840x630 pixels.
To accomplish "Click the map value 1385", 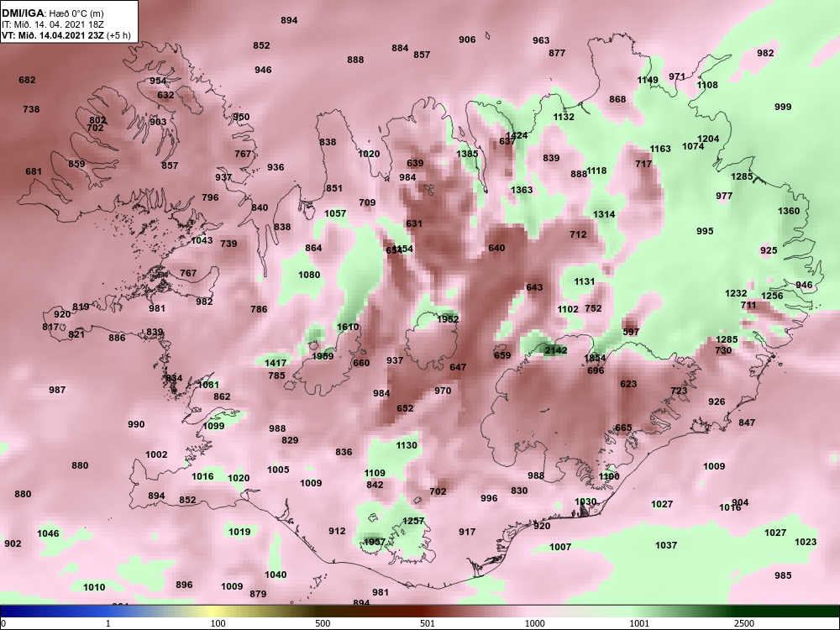I will tap(467, 154).
